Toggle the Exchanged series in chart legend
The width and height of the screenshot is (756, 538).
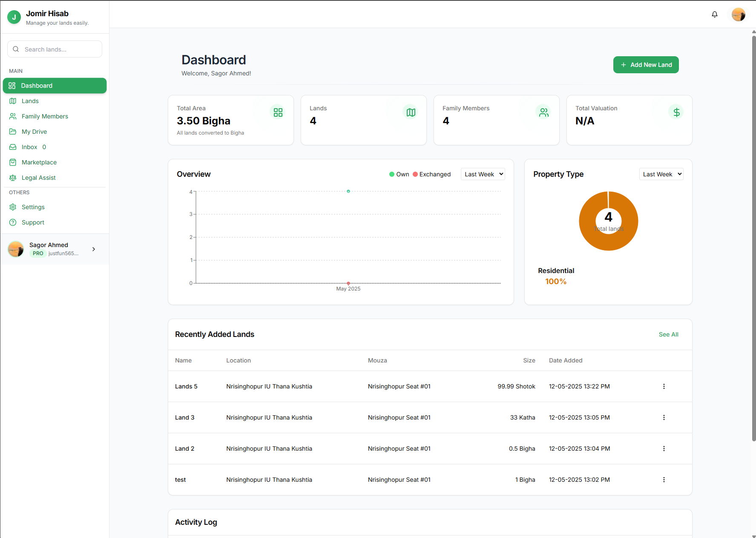pos(431,174)
